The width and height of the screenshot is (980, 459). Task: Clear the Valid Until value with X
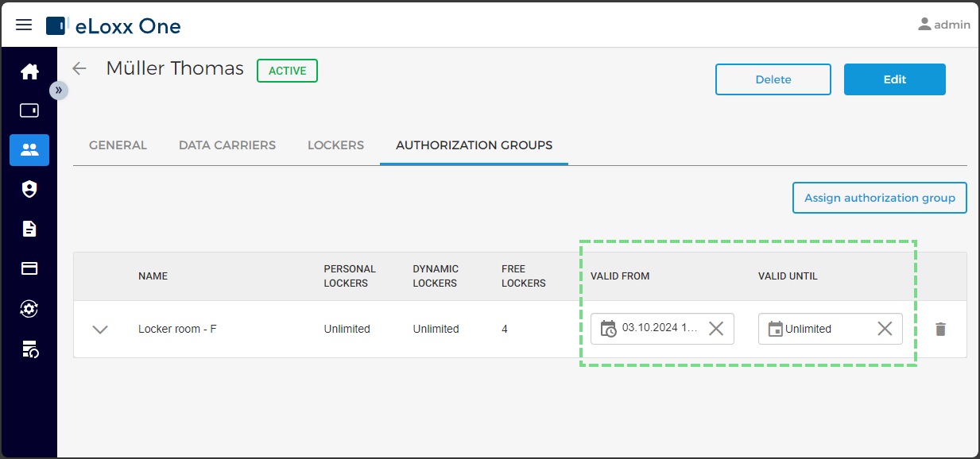(x=885, y=329)
